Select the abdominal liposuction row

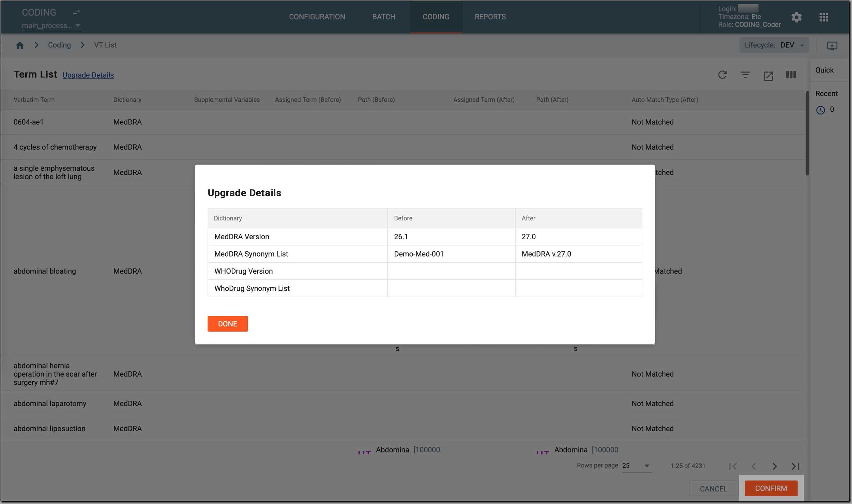(403, 428)
